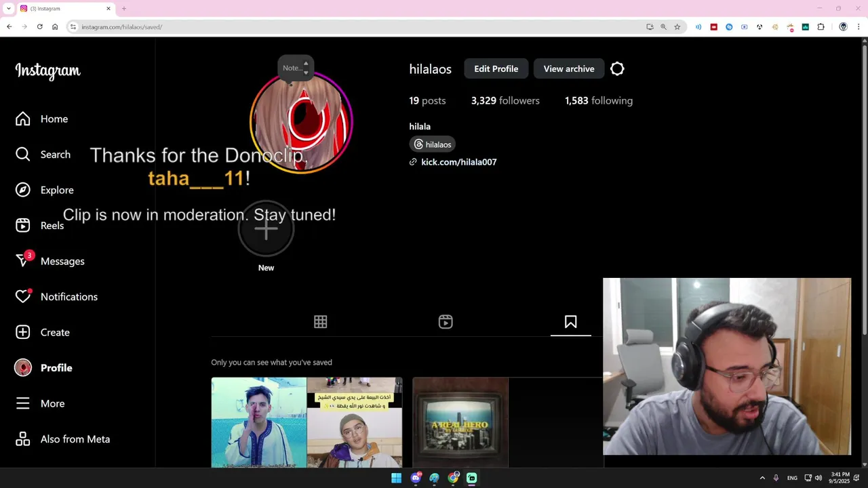The image size is (868, 488).
Task: Open the tab search dropdown
Action: [8, 8]
